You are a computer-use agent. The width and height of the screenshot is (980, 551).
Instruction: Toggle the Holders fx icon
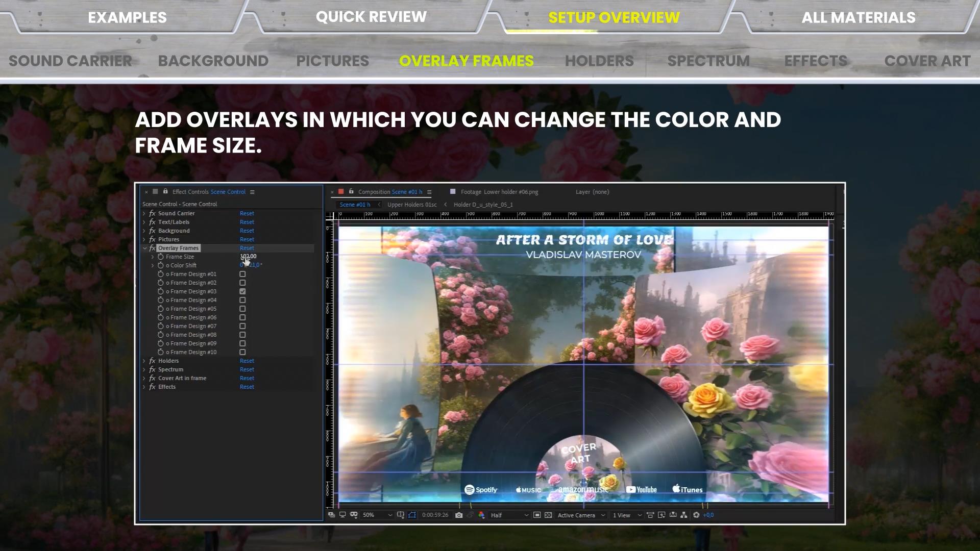point(152,361)
